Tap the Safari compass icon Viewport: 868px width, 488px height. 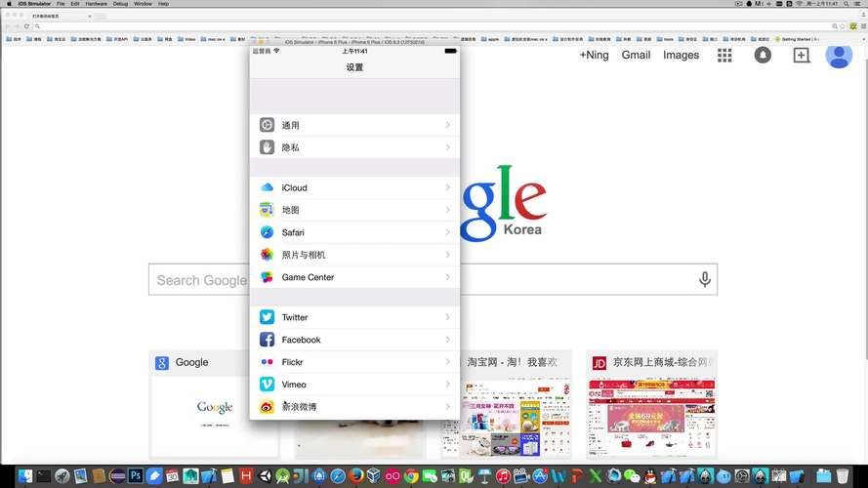pos(267,232)
